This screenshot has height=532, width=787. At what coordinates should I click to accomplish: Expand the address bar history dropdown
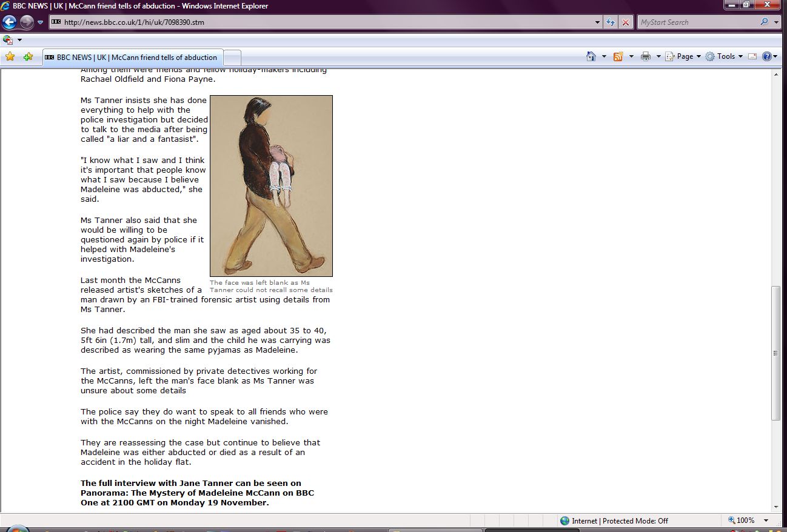pyautogui.click(x=598, y=22)
